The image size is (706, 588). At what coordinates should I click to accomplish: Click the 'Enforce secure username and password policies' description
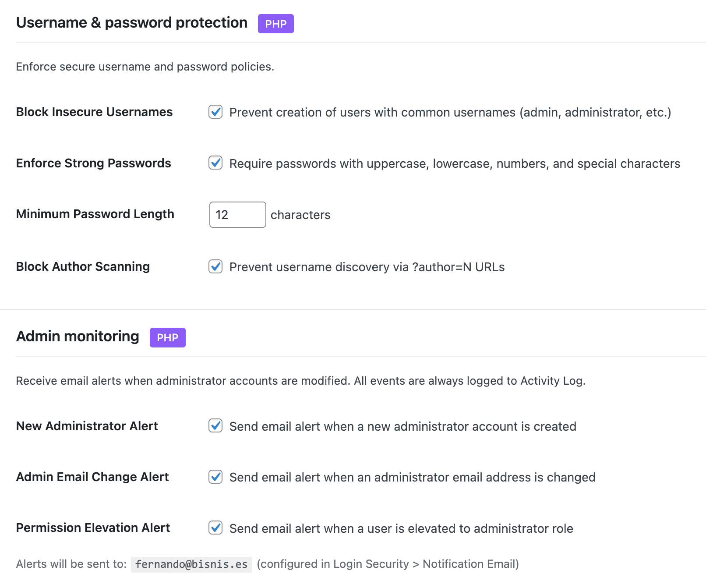pyautogui.click(x=145, y=67)
